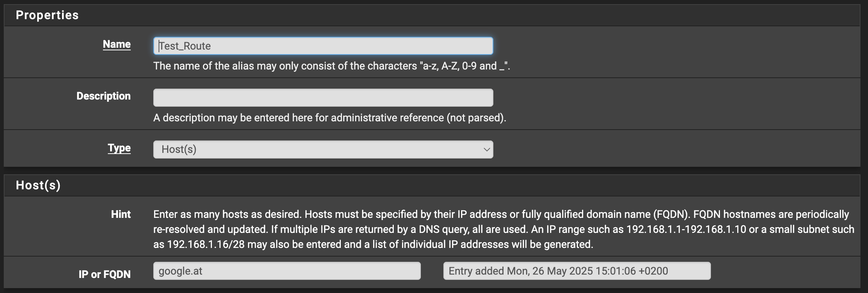The height and width of the screenshot is (293, 868).
Task: Click the Name input field containing Test_Route
Action: (x=323, y=46)
